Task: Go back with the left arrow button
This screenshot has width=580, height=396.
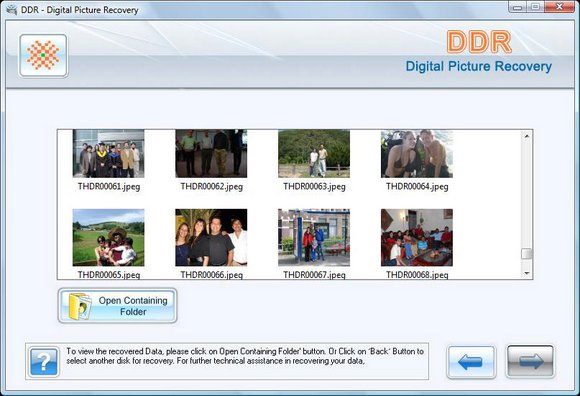Action: click(x=471, y=362)
